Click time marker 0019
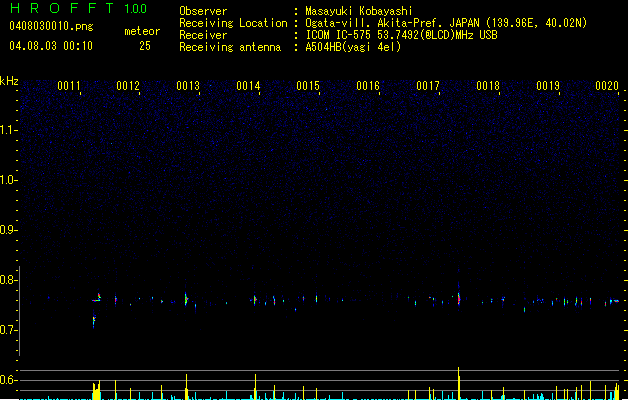Image resolution: width=629 pixels, height=400 pixels. point(548,86)
